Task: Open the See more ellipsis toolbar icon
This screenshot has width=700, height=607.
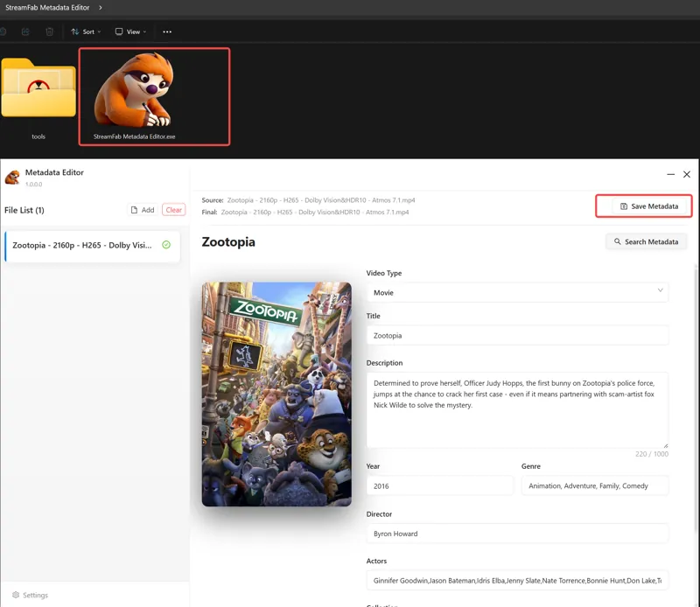Action: [167, 31]
